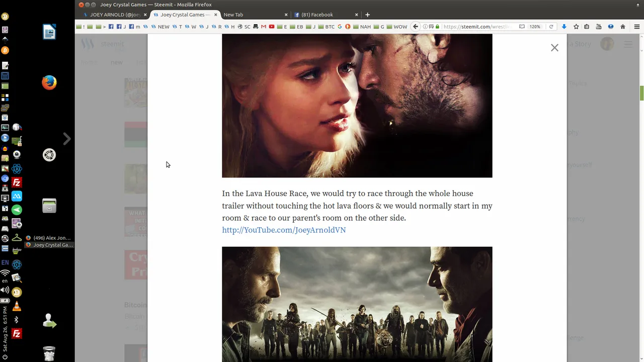The height and width of the screenshot is (362, 644).
Task: Open the downloads arrow in toolbar
Action: point(564,27)
